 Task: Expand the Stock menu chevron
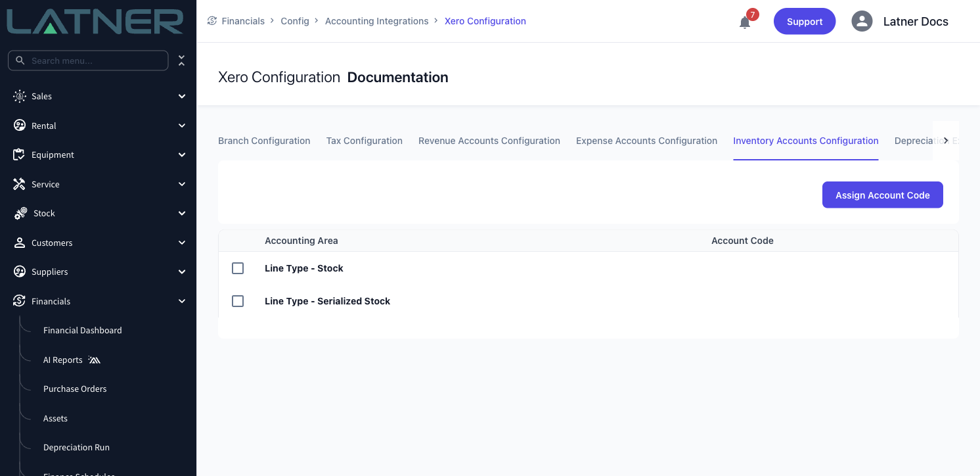[182, 213]
